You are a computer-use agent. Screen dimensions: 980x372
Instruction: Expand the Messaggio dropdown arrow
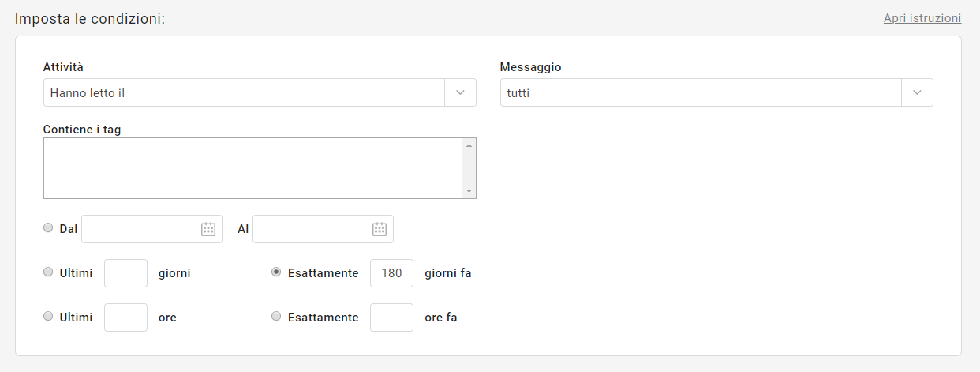pos(917,92)
